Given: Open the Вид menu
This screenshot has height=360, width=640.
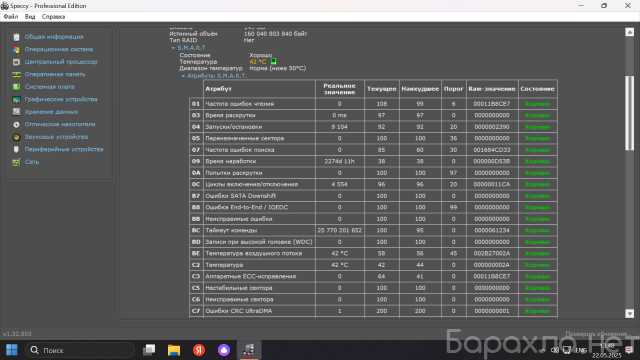Looking at the screenshot, I should coord(30,17).
